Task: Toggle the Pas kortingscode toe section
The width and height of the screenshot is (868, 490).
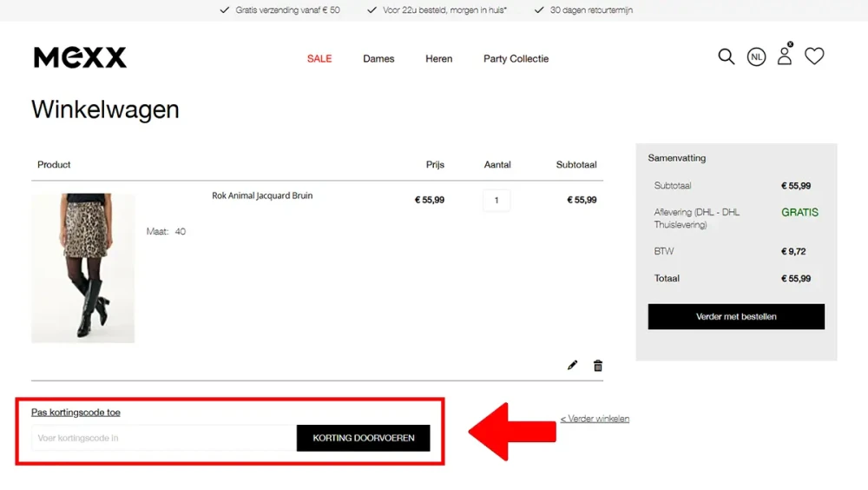Action: click(76, 413)
